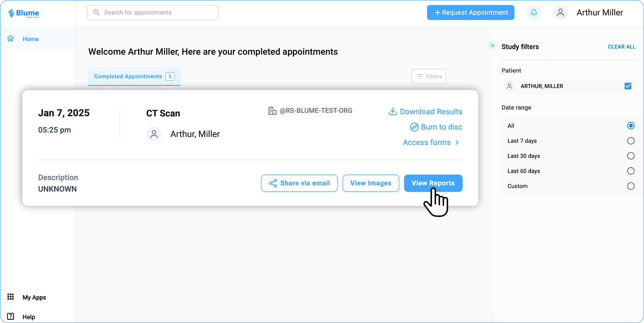This screenshot has width=644, height=323.
Task: Click the Help question mark icon
Action: [x=11, y=316]
